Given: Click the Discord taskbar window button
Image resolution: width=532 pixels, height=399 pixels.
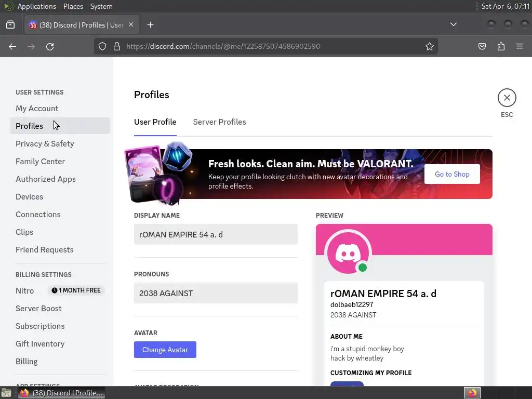Looking at the screenshot, I should pos(62,393).
